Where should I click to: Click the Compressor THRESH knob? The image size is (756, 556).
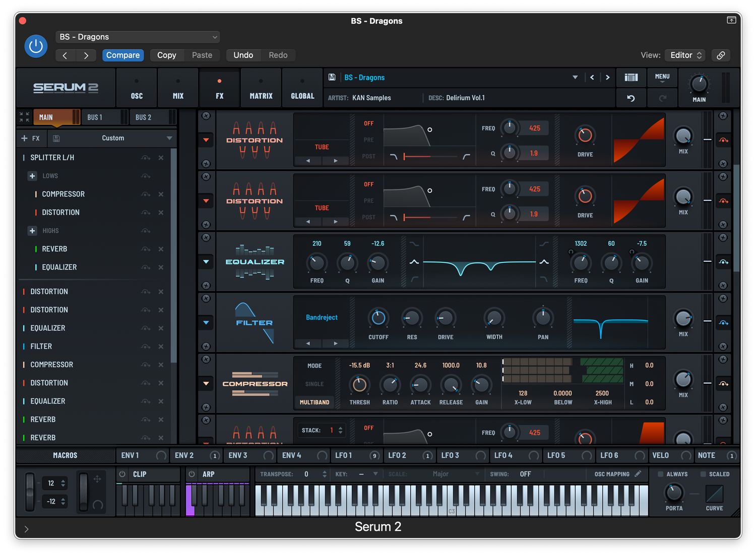359,385
